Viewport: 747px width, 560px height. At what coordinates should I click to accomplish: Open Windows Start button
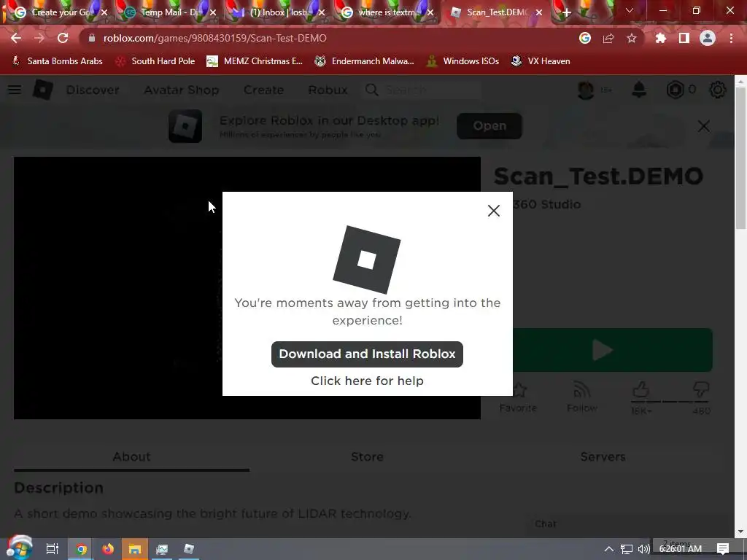pos(18,548)
